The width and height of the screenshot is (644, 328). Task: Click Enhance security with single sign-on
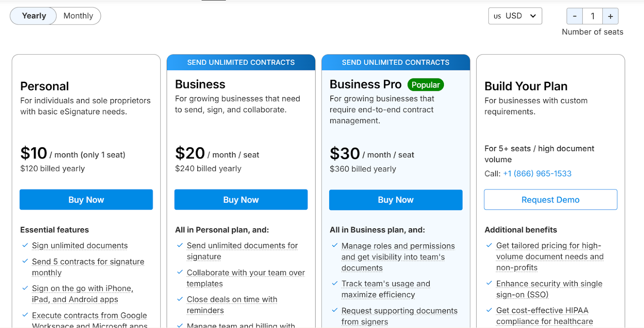549,283
